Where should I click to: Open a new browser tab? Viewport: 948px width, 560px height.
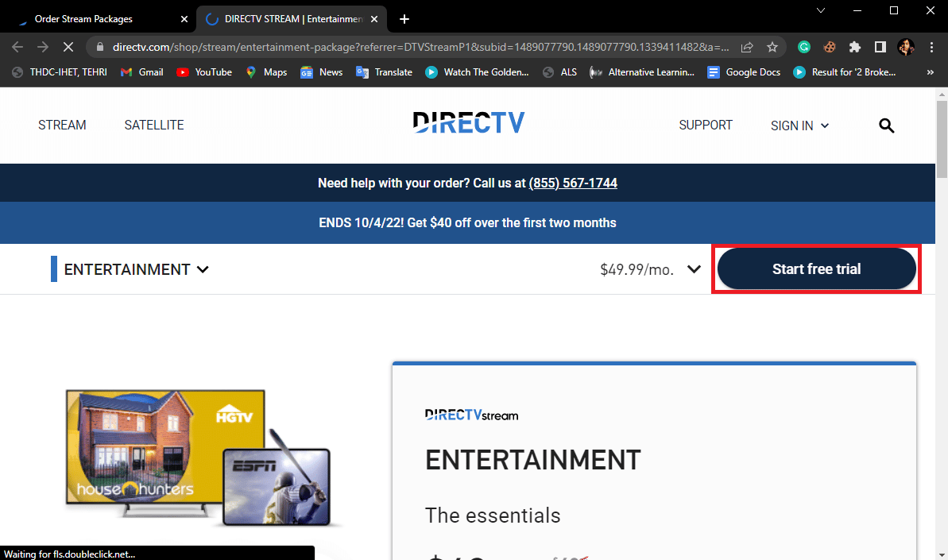tap(404, 19)
